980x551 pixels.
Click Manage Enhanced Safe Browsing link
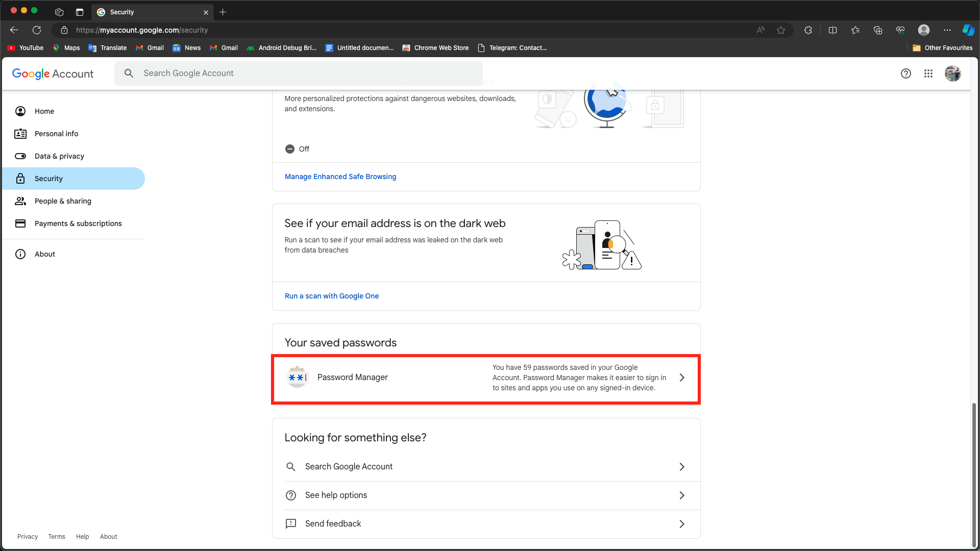pyautogui.click(x=340, y=177)
